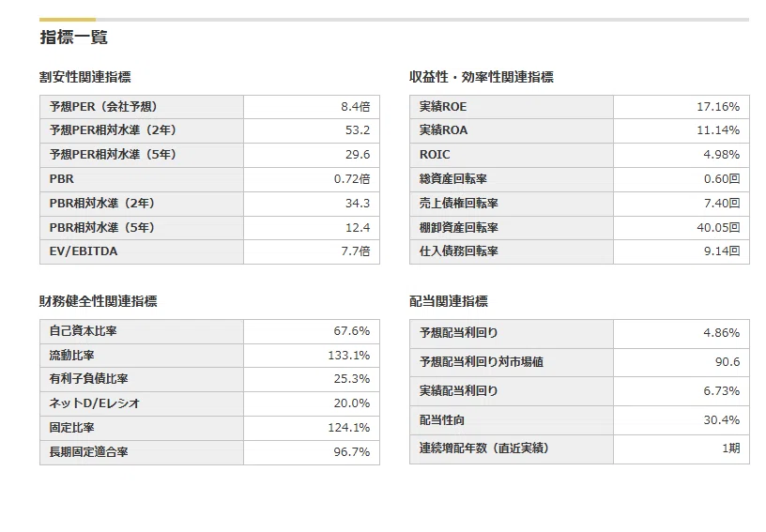Click the 連続増配年数（直近実績） row label
The height and width of the screenshot is (532, 766).
[x=484, y=448]
